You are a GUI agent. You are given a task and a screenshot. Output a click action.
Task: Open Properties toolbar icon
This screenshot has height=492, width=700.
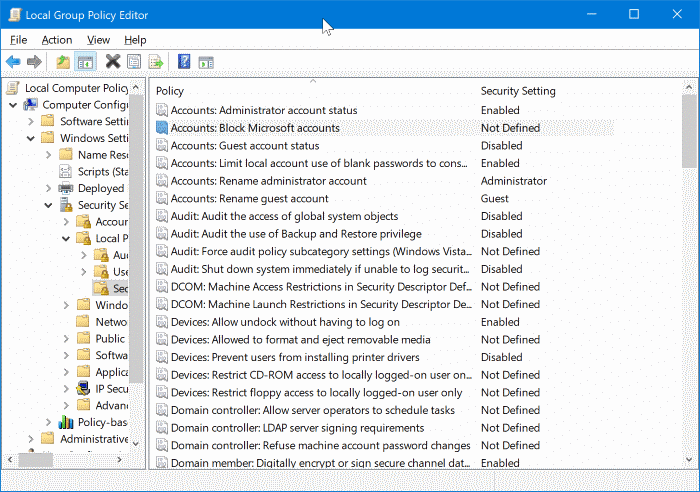[134, 62]
